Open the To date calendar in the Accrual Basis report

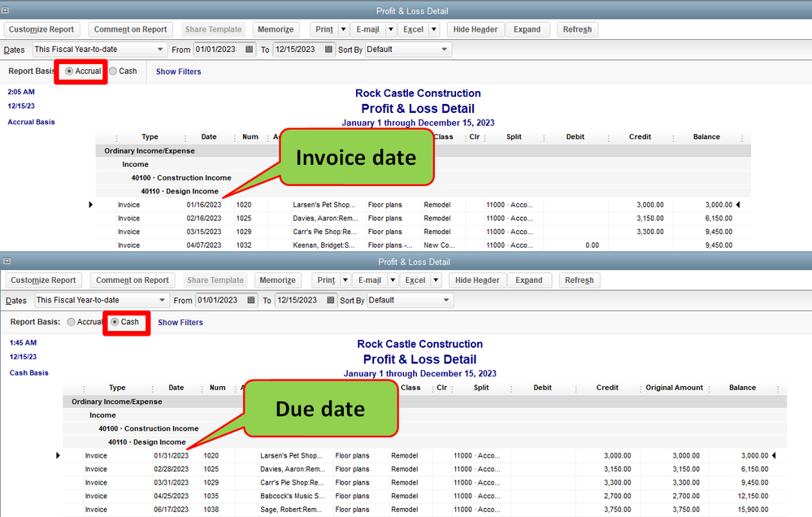click(328, 50)
